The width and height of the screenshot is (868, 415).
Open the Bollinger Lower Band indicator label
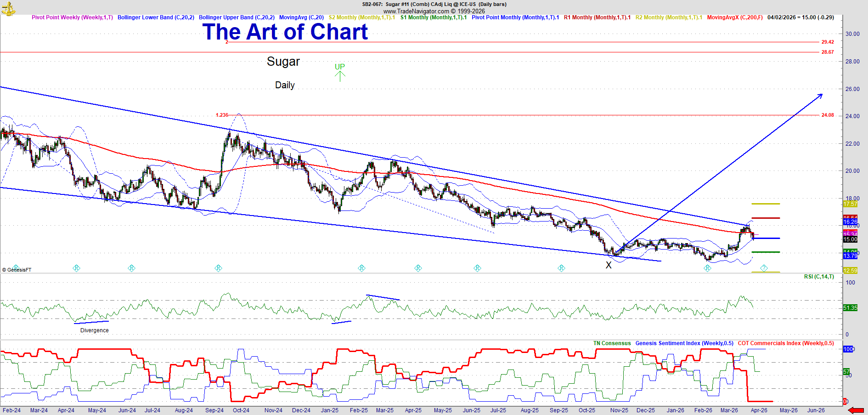156,17
